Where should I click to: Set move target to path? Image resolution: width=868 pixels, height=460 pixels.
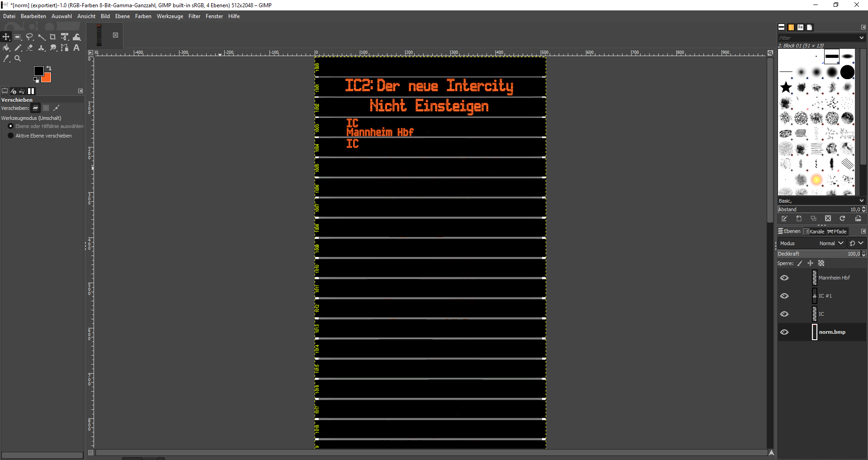click(56, 108)
